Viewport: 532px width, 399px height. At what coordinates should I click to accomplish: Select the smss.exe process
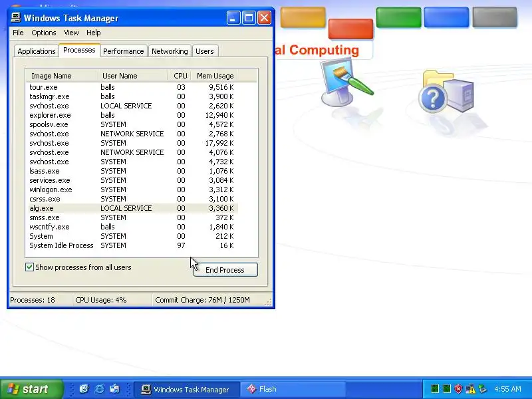pos(132,217)
